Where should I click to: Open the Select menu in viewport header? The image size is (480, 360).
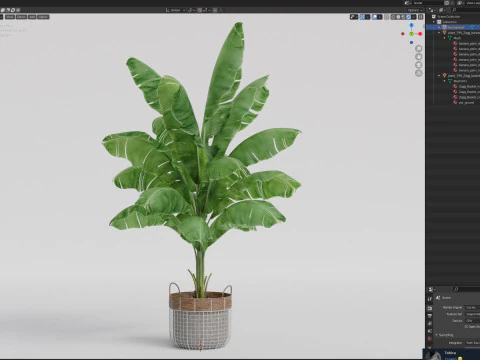pyautogui.click(x=21, y=17)
